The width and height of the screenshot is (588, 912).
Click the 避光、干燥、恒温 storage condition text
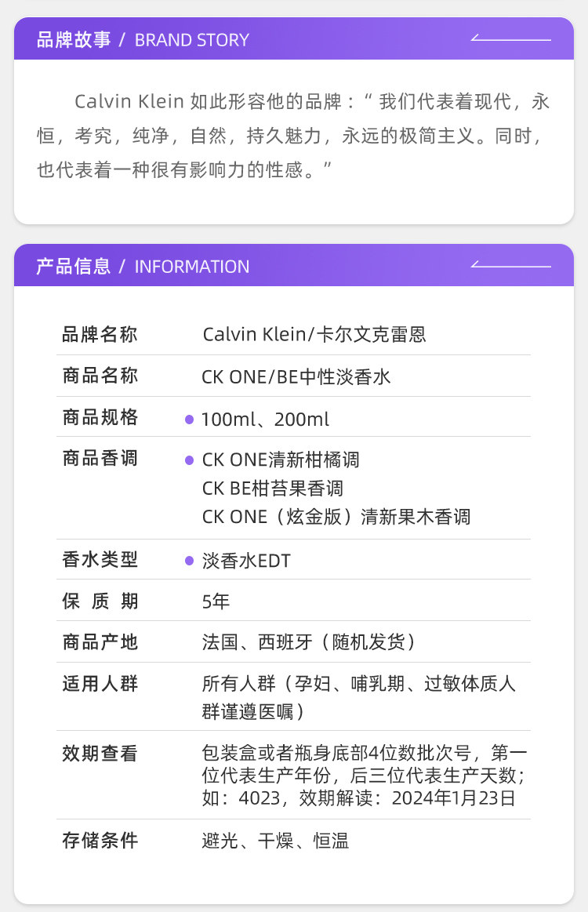[275, 841]
